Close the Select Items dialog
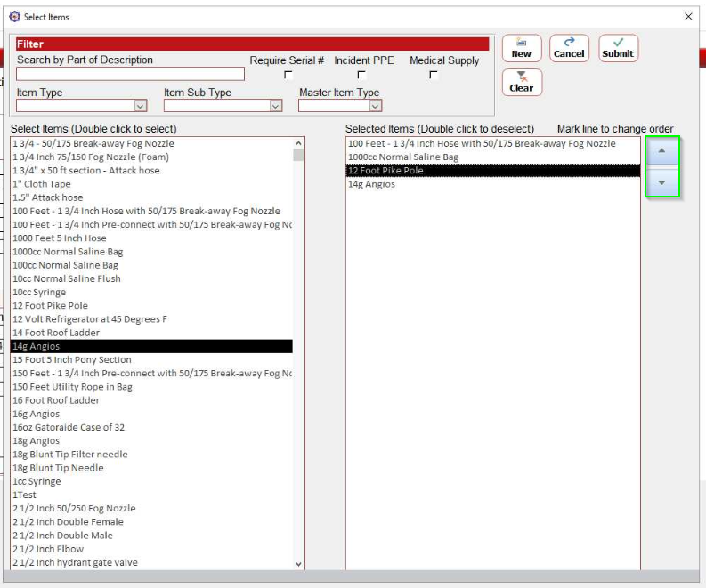The height and width of the screenshot is (588, 706). pos(688,16)
